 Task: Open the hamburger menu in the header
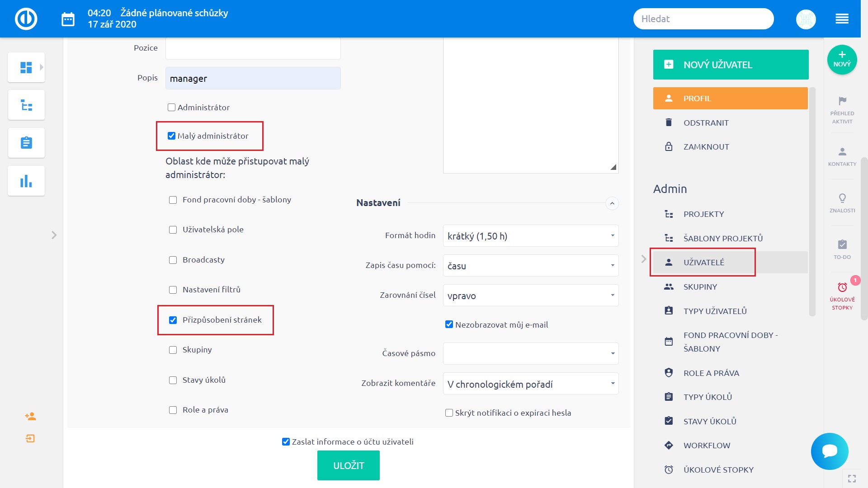(x=842, y=19)
